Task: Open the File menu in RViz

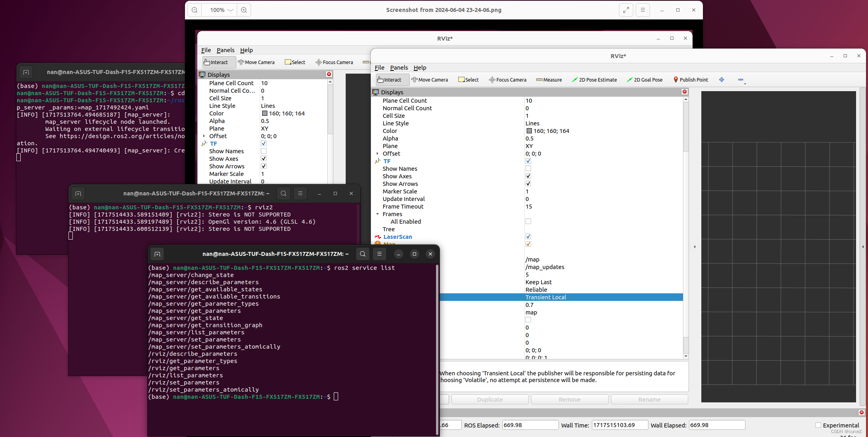Action: point(380,68)
